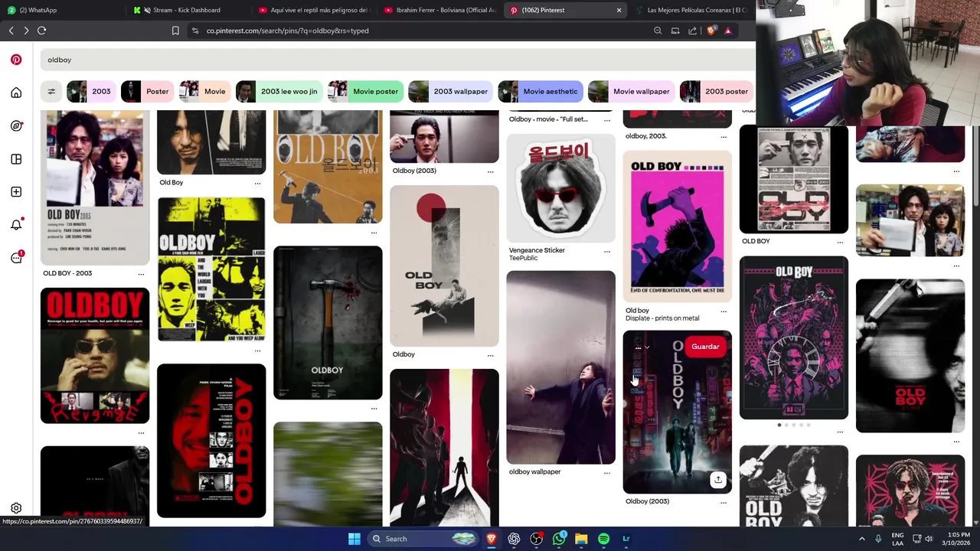Open the yellow OLDBOY collage poster

[x=211, y=269]
